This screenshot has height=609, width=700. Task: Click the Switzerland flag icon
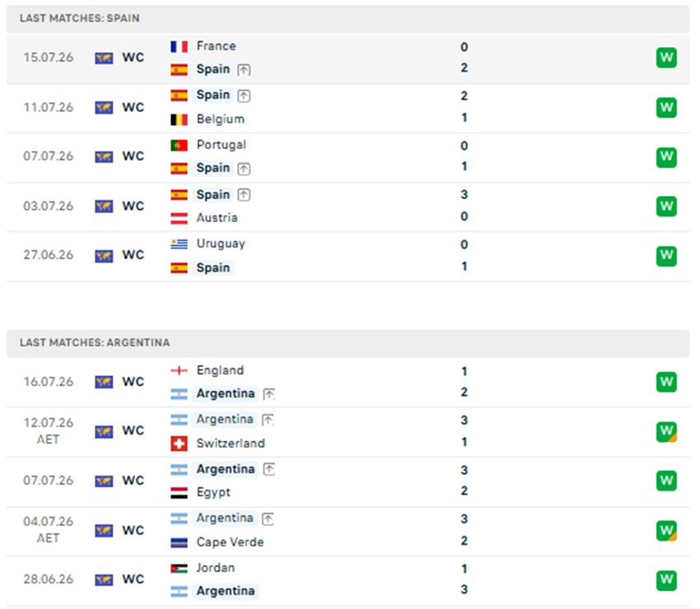click(179, 444)
